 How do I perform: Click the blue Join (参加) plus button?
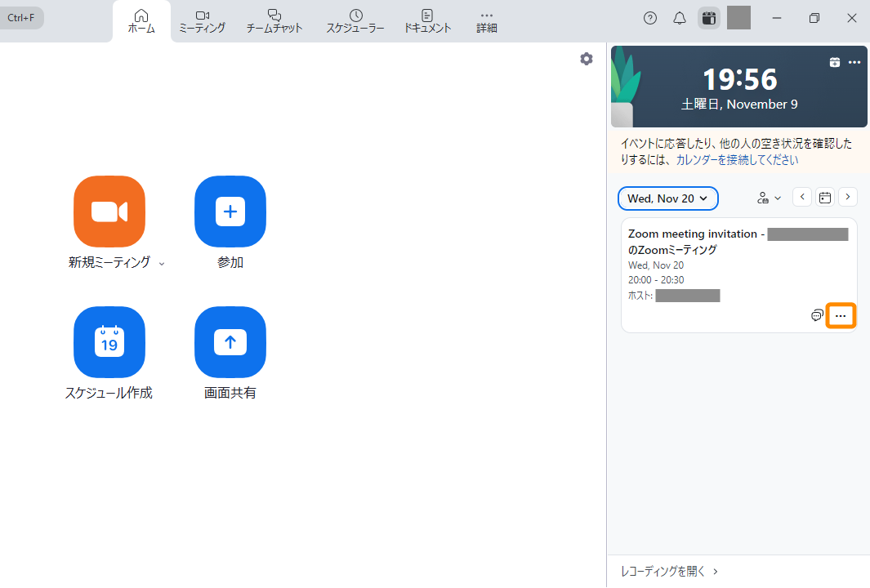pos(230,212)
